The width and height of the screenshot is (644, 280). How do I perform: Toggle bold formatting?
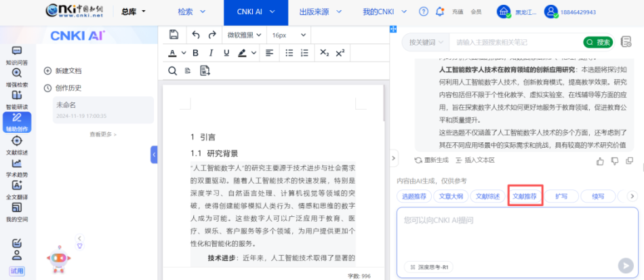point(195,53)
